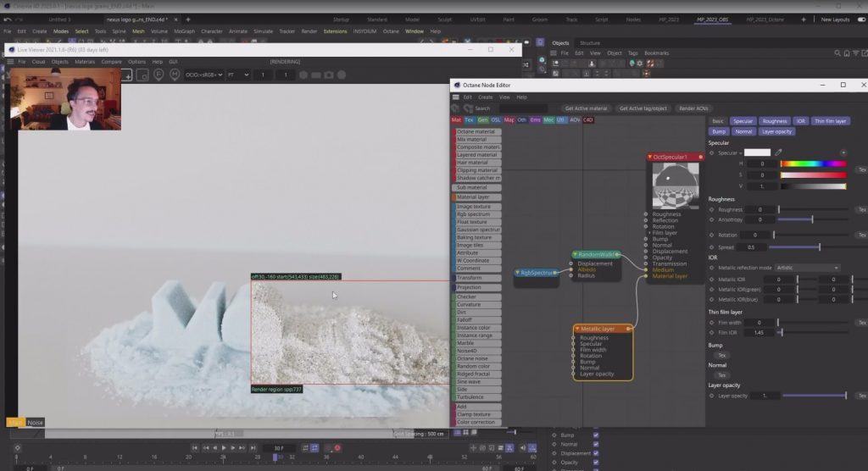Screen dimensions: 868x471
Task: Expand the Specular color options arrow
Action: pyautogui.click(x=843, y=152)
